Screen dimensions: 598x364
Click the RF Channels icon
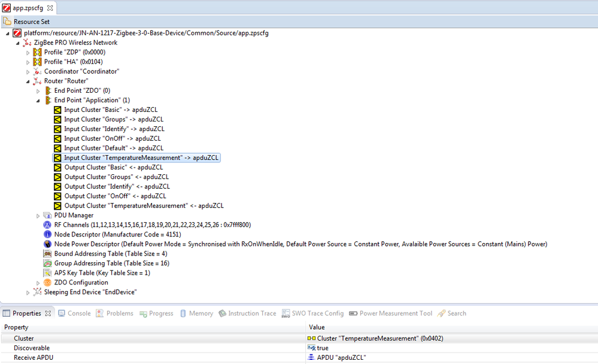click(x=47, y=225)
